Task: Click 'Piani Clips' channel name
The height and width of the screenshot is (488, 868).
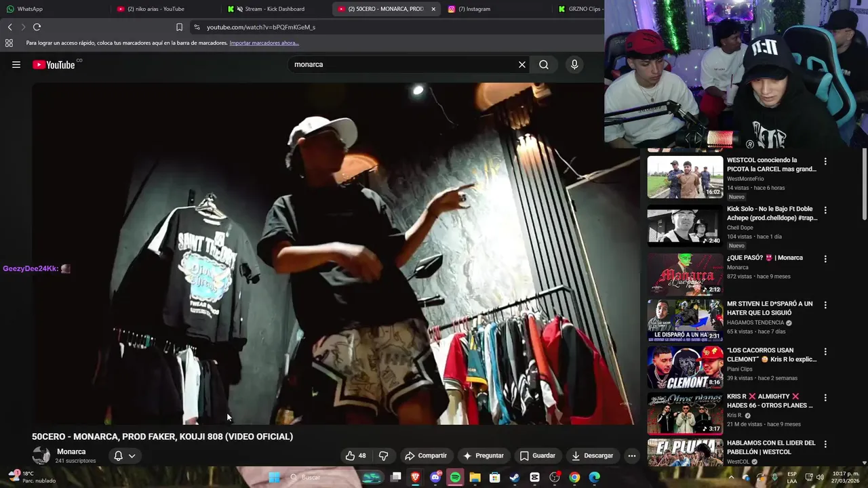Action: pos(741,369)
